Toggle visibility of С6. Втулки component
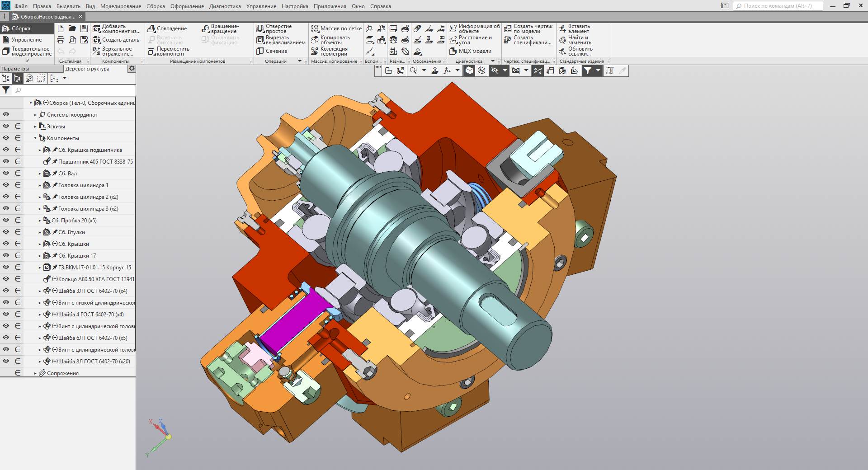868x470 pixels. click(x=6, y=232)
